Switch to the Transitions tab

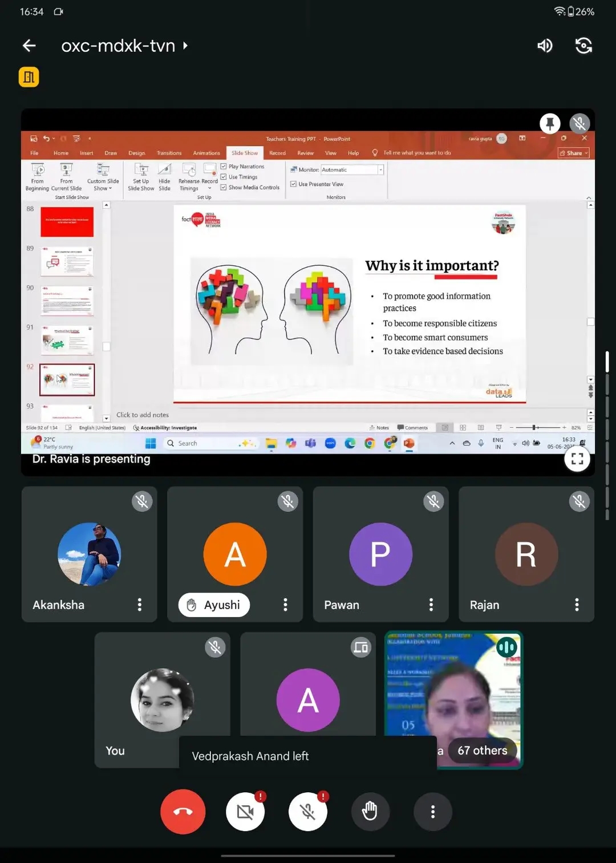coord(169,153)
